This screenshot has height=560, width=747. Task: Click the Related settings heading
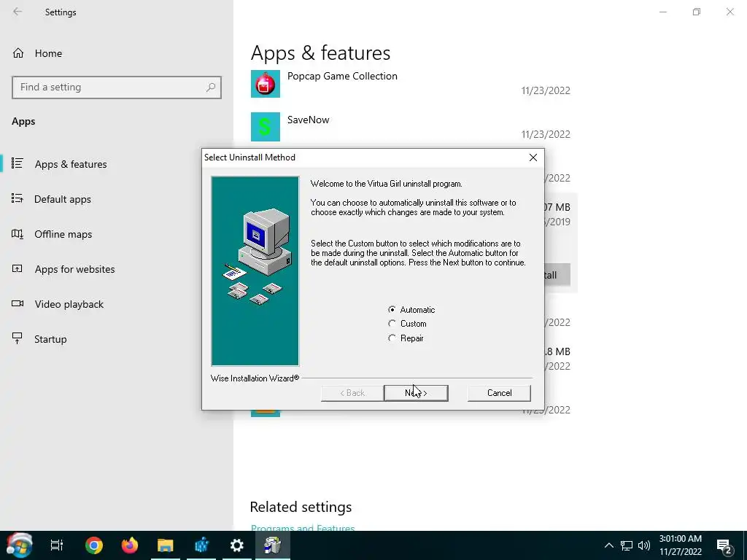point(301,507)
